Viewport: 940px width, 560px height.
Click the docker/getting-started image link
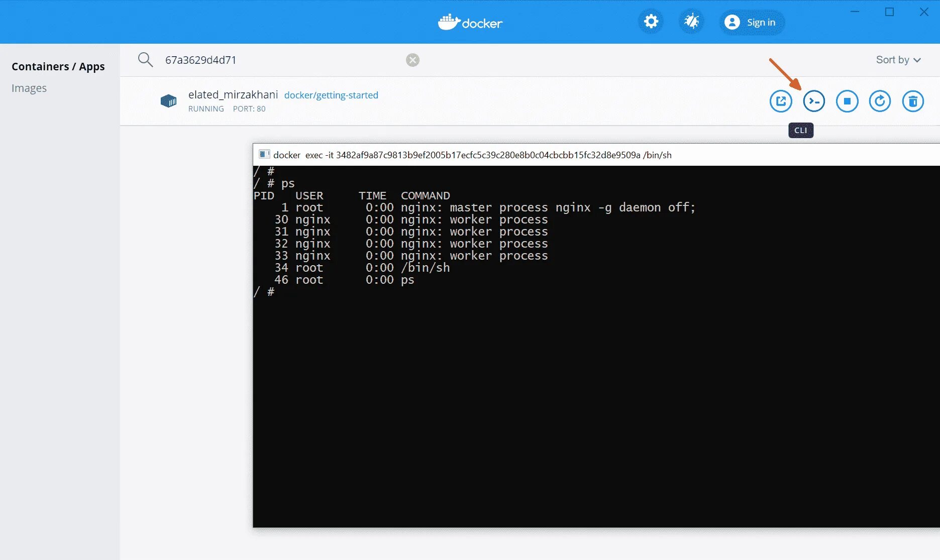[x=331, y=95]
